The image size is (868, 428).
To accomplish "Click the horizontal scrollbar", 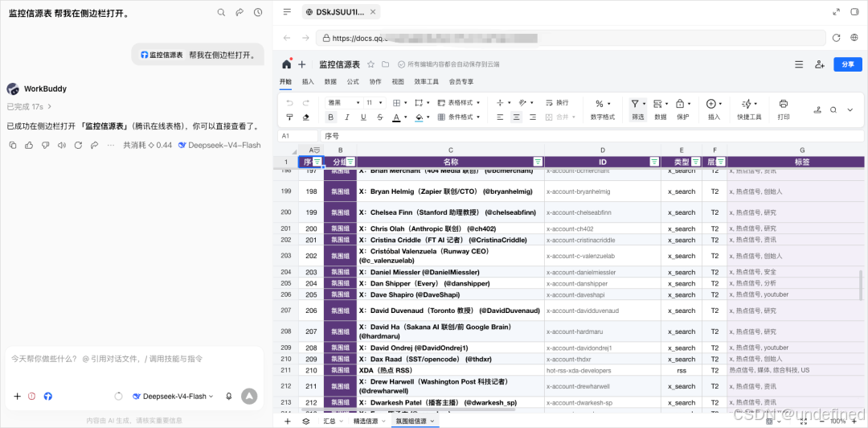I will coord(408,409).
